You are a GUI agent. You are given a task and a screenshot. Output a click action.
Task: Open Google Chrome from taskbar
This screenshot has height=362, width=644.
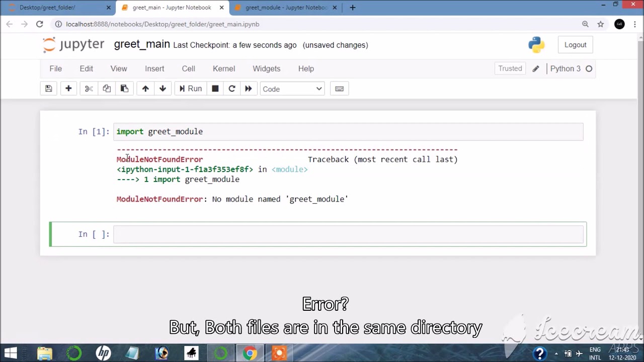tap(250, 353)
